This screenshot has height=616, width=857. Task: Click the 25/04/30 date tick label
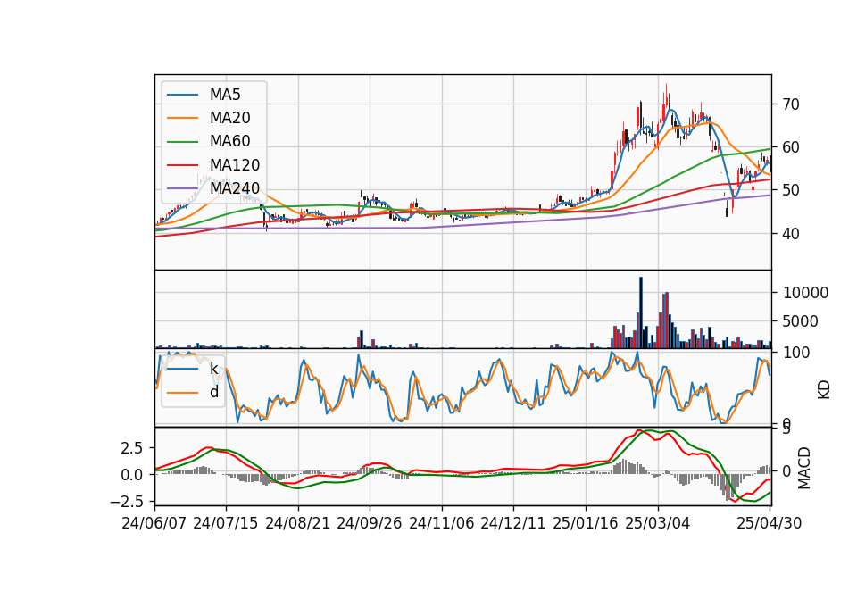(x=770, y=524)
